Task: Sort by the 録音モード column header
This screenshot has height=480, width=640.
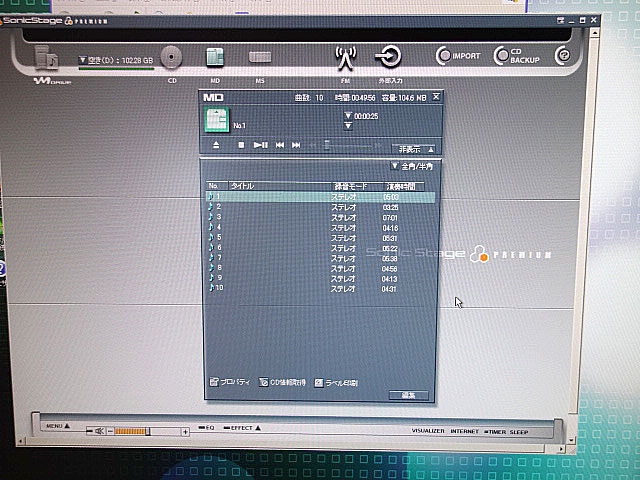Action: tap(358, 187)
